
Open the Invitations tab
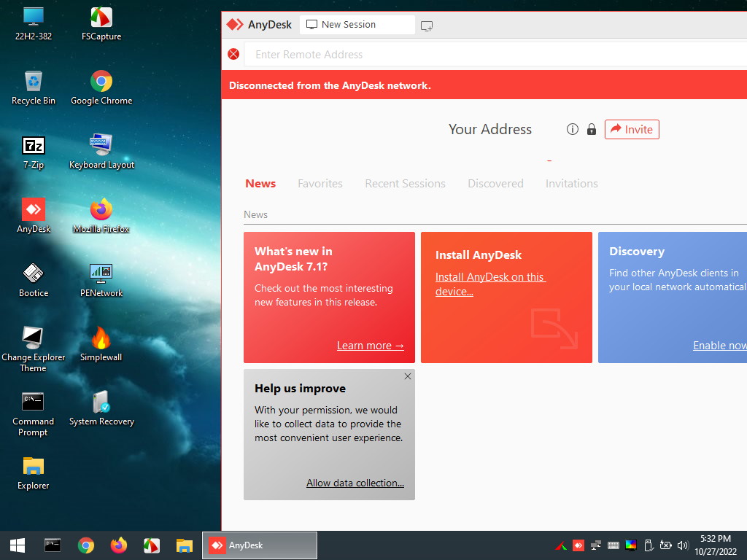coord(572,183)
